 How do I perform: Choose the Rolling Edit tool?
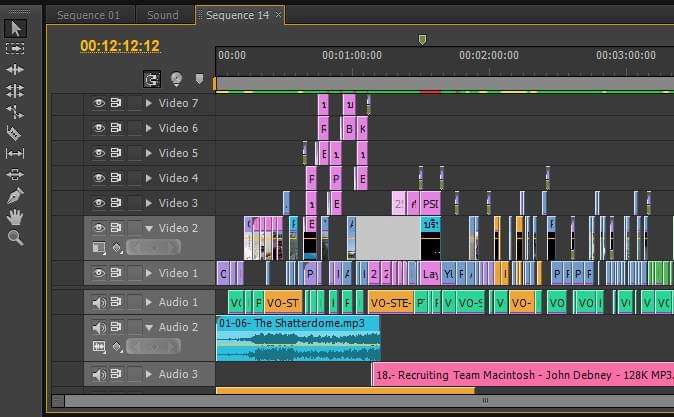tap(15, 91)
